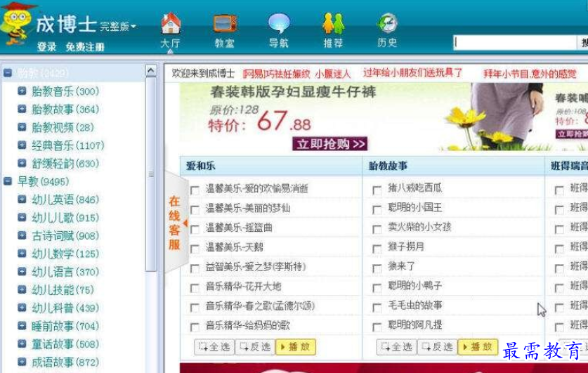
Task: Check 聪明的小鸭子 checkbox
Action: (x=377, y=288)
